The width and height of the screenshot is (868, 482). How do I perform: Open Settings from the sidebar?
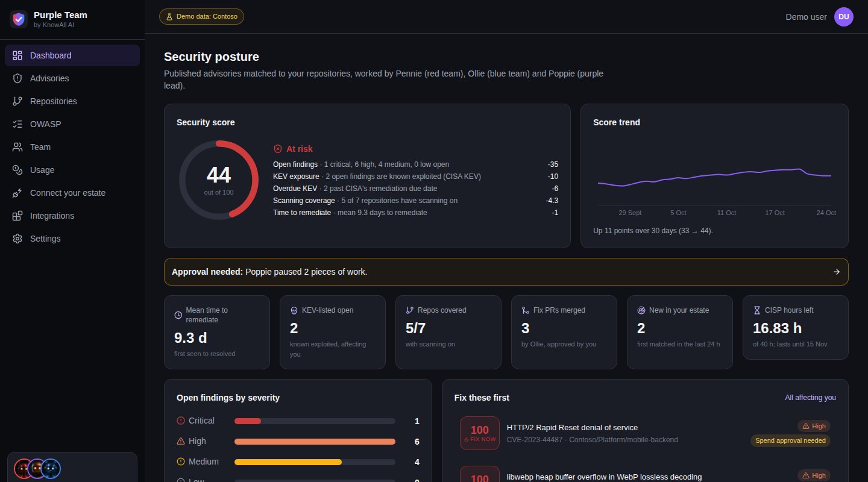pos(72,239)
